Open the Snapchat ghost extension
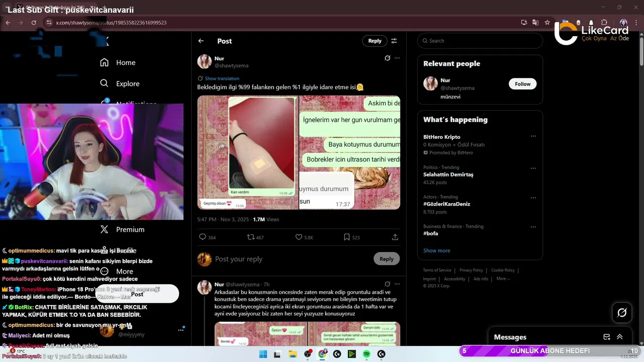 [x=591, y=23]
